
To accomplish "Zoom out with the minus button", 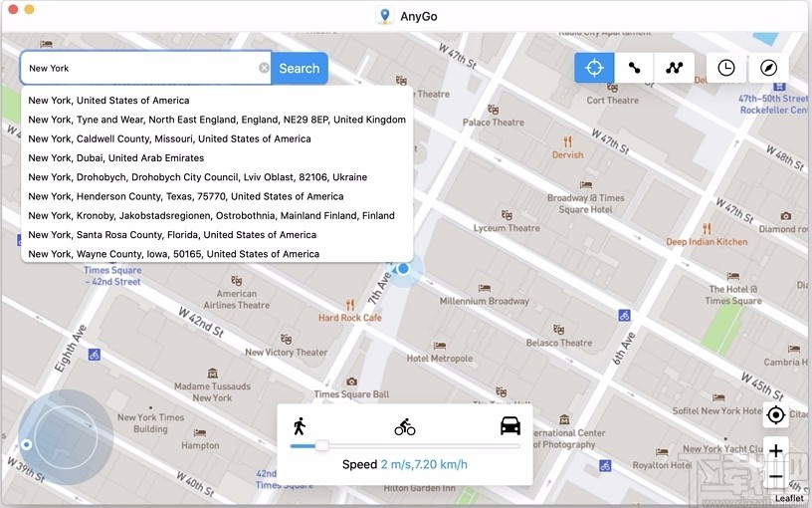I will 775,476.
